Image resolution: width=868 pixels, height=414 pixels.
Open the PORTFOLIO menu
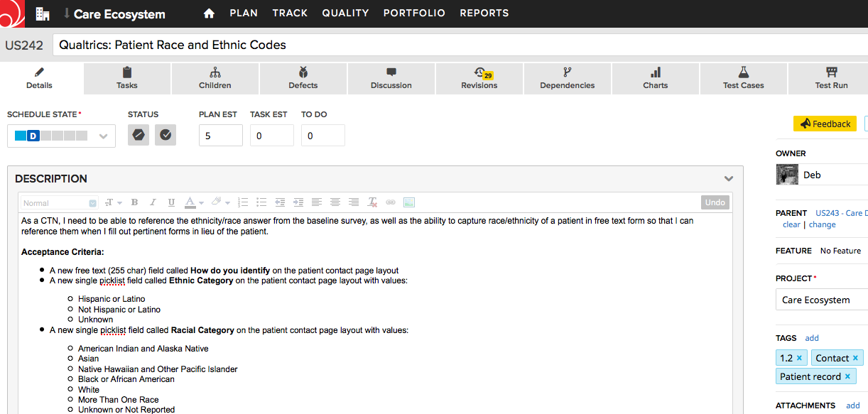coord(414,13)
